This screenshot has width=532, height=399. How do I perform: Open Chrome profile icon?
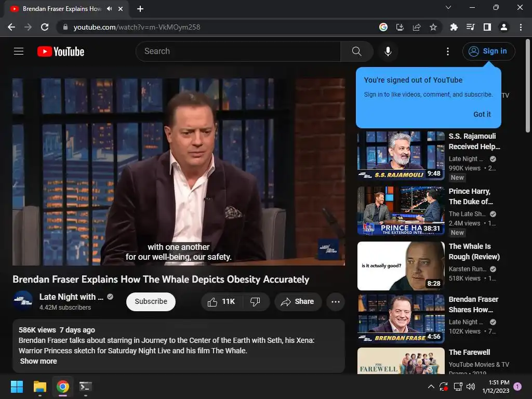pos(503,27)
